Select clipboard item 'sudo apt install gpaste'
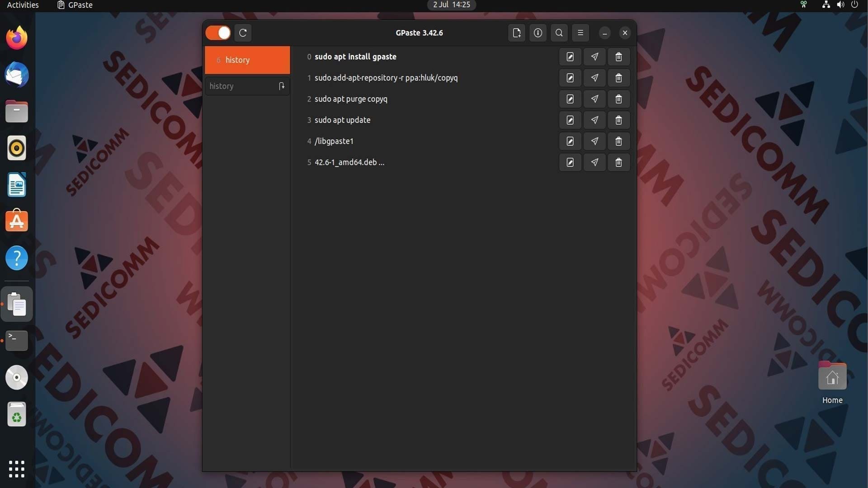The image size is (868, 488). [355, 57]
